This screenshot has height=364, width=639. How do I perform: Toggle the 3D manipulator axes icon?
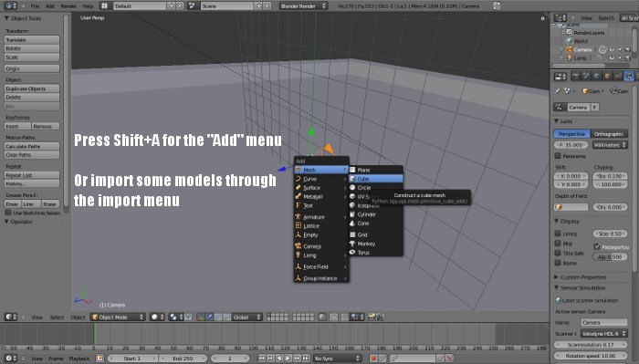201,317
